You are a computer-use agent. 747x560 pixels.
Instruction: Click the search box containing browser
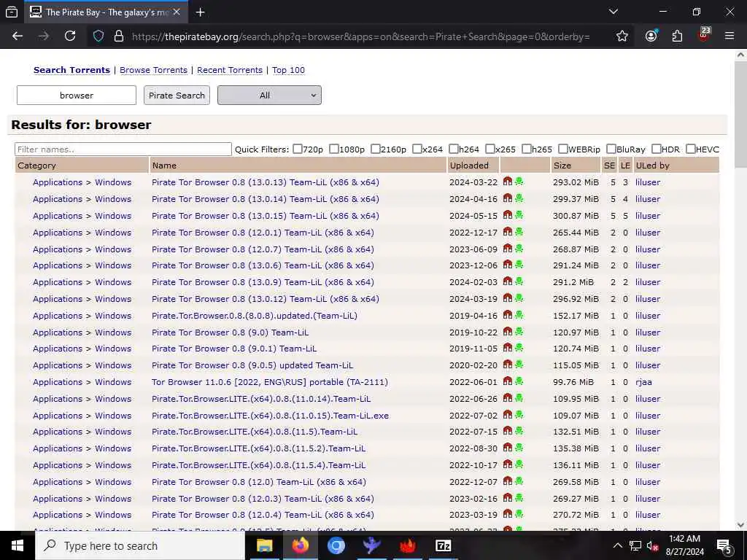pos(76,96)
